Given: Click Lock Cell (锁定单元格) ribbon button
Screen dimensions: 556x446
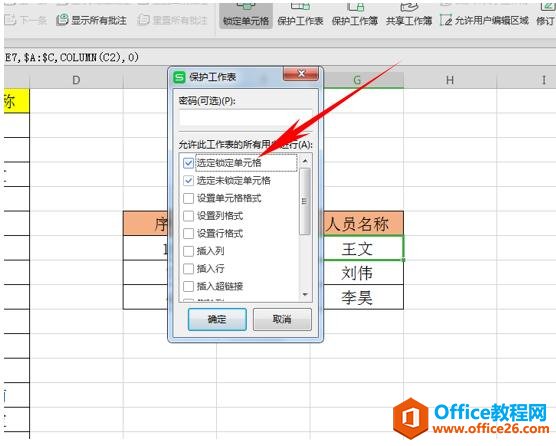Looking at the screenshot, I should point(246,15).
